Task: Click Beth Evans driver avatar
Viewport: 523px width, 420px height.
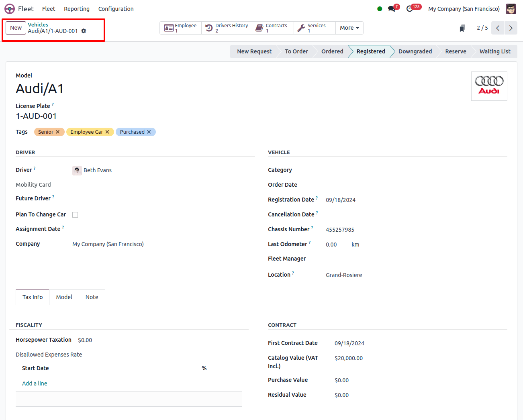Action: click(x=77, y=170)
